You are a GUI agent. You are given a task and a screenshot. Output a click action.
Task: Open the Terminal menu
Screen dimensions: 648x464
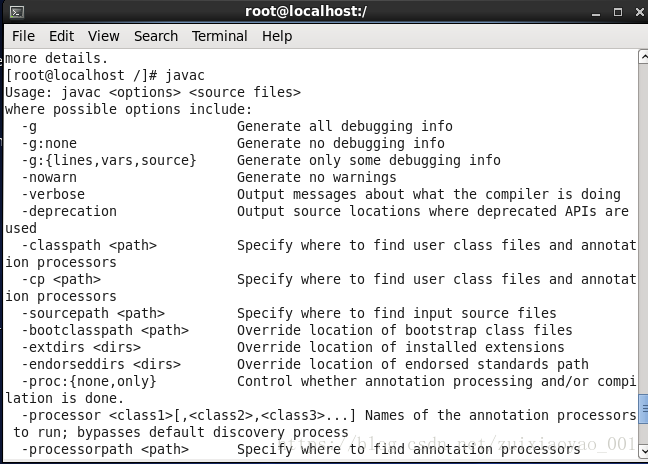click(x=219, y=36)
